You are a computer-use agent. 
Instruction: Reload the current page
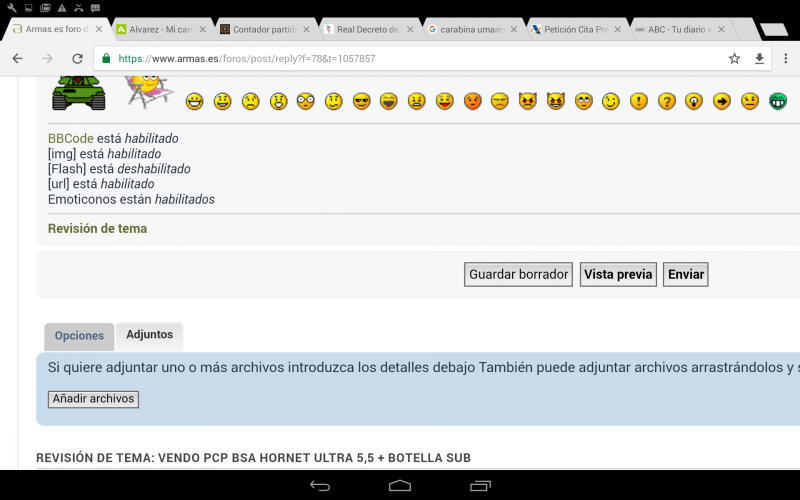point(77,59)
